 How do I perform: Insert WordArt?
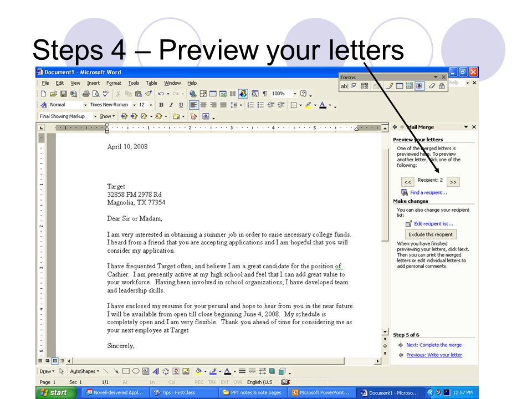[x=156, y=371]
